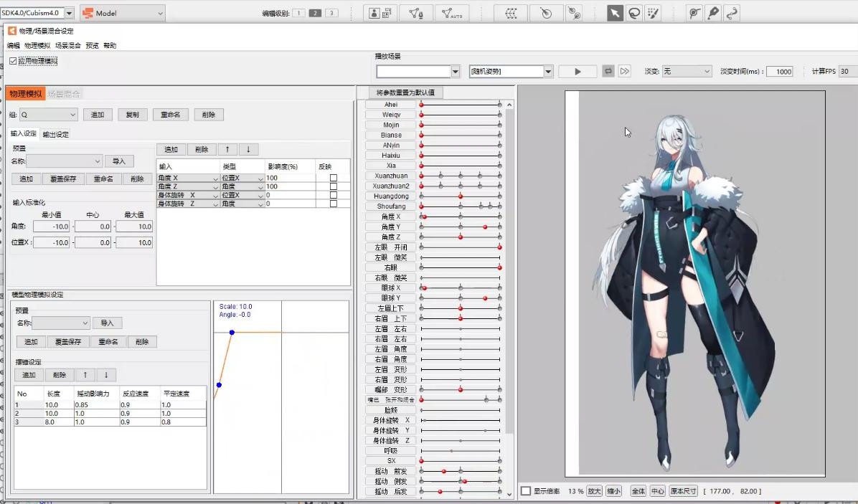Viewport: 858px width, 504px height.
Task: Open the 编辑 menu
Action: point(13,45)
